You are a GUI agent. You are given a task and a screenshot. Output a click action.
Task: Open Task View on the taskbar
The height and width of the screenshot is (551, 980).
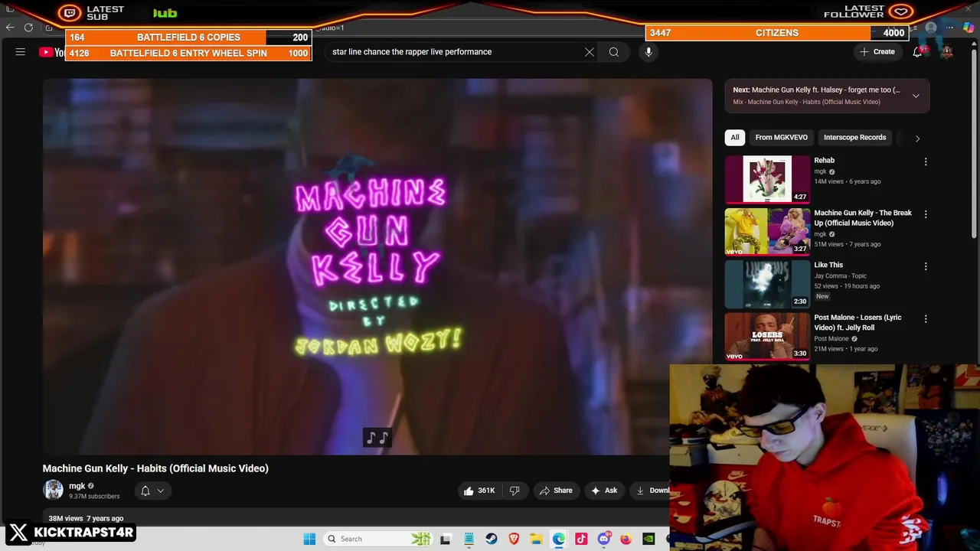[x=446, y=539]
